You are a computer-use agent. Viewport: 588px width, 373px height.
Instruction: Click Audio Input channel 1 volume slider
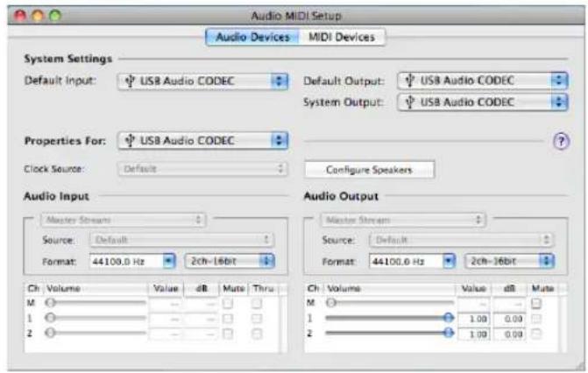pyautogui.click(x=96, y=318)
